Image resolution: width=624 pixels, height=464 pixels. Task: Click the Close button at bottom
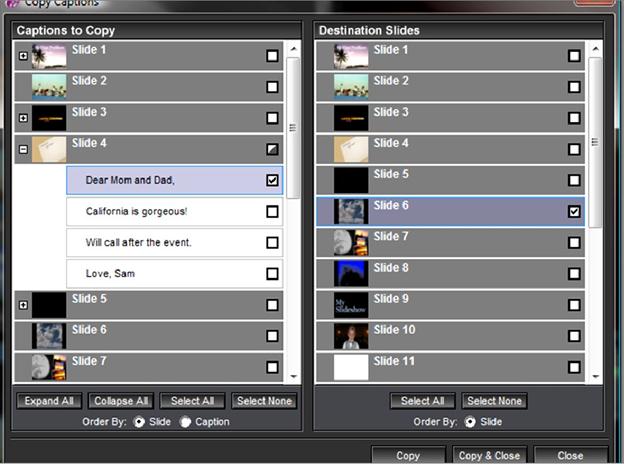pyautogui.click(x=570, y=455)
